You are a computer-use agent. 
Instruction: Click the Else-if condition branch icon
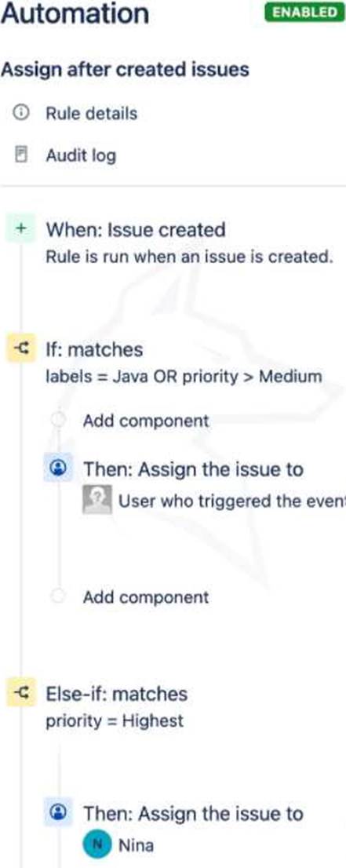(x=21, y=694)
